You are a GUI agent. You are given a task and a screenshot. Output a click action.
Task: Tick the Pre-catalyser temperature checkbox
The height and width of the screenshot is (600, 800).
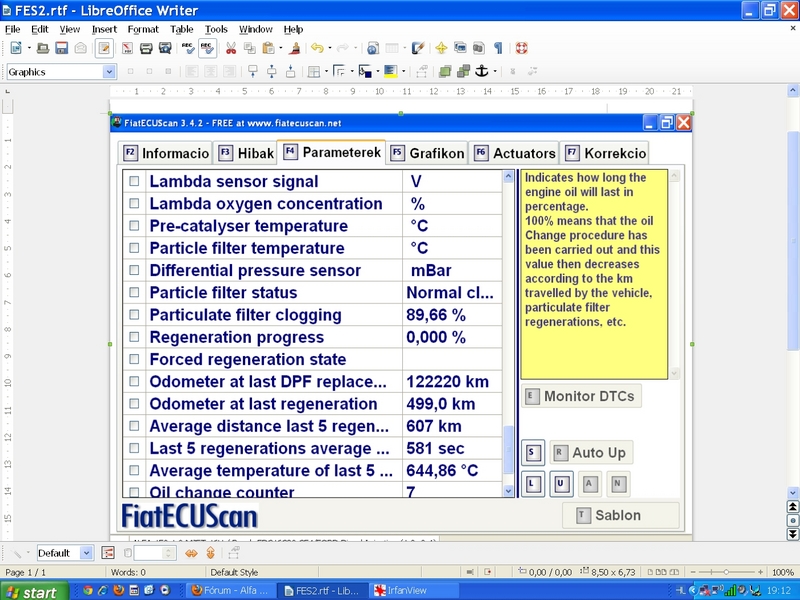pyautogui.click(x=134, y=226)
